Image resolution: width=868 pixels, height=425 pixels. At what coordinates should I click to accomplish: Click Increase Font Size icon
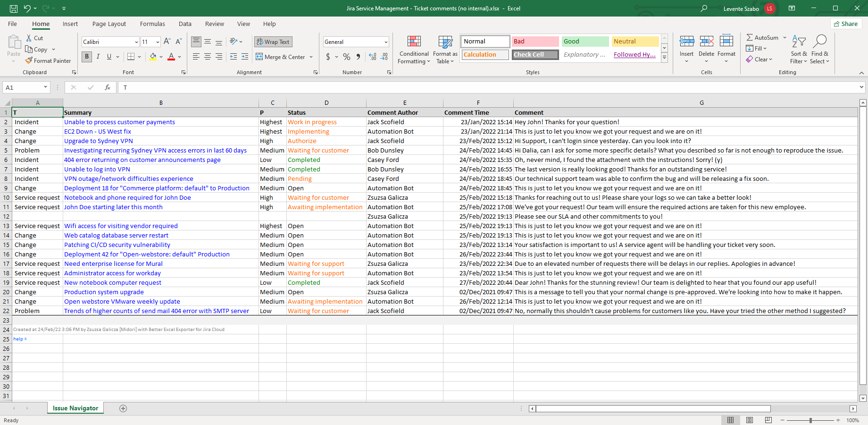click(167, 42)
